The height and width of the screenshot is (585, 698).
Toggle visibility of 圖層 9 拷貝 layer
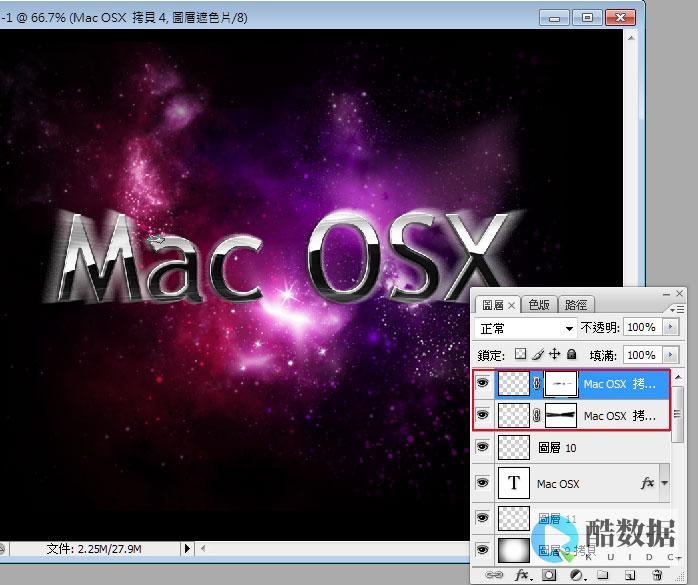[x=483, y=550]
